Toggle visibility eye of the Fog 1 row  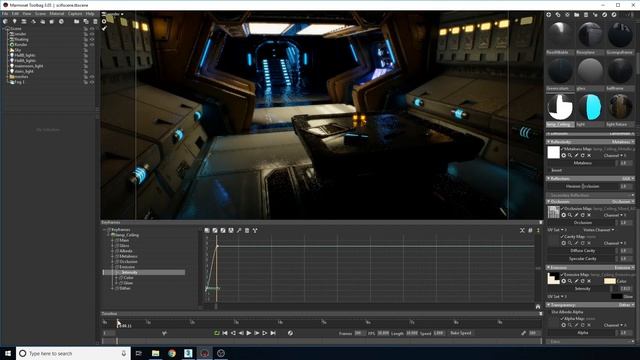click(92, 82)
